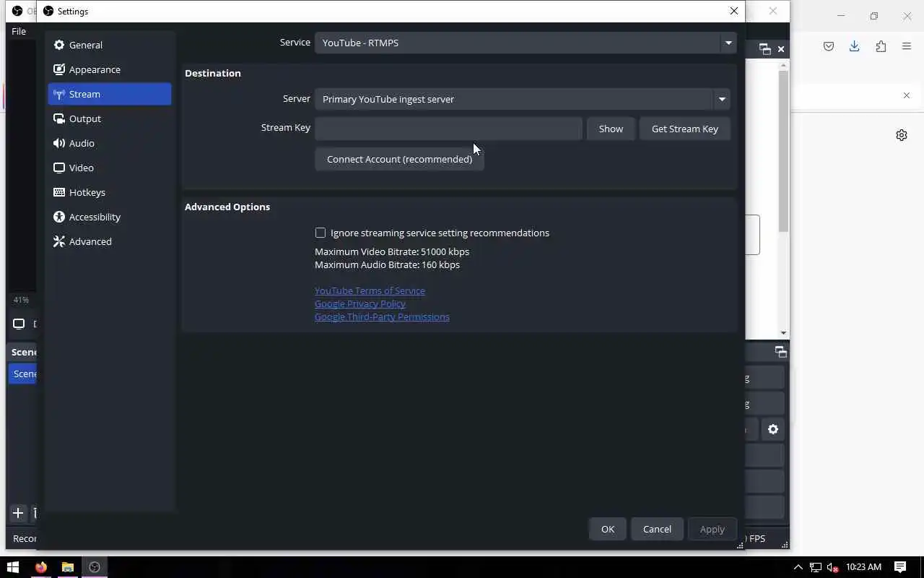The width and height of the screenshot is (924, 578).
Task: Open the Hotkeys settings section
Action: (110, 192)
